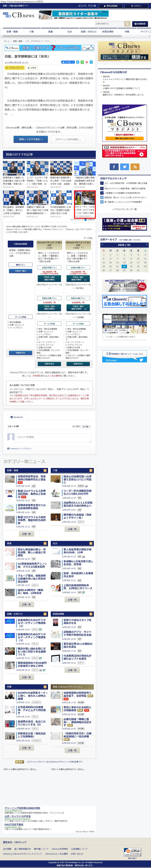Click the 個人情報保護方針 footer link
Screen dimensions: 151x868
tap(23, 849)
